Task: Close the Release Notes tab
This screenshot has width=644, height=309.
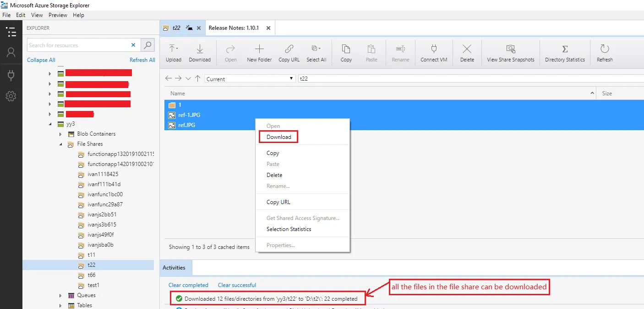Action: (268, 28)
